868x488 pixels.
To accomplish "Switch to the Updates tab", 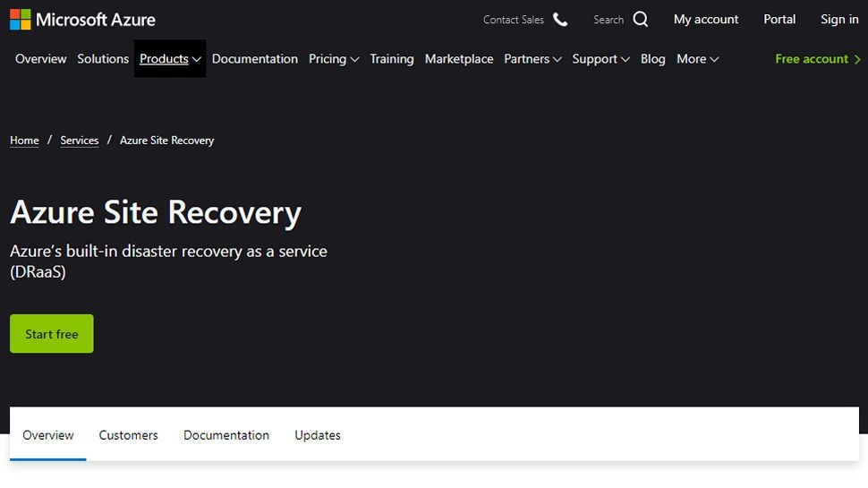I will [317, 435].
